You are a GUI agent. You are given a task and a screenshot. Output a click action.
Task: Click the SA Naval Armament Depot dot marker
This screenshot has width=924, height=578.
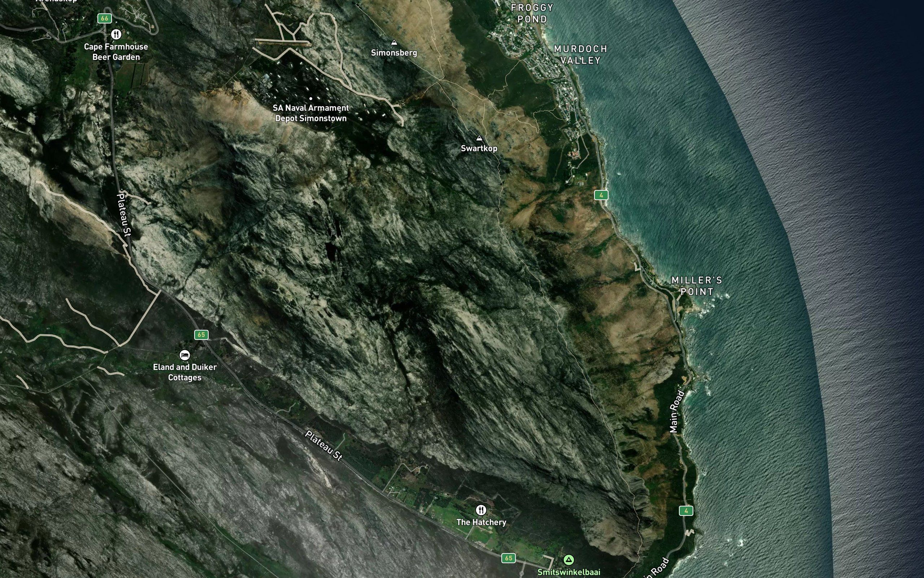(x=310, y=99)
